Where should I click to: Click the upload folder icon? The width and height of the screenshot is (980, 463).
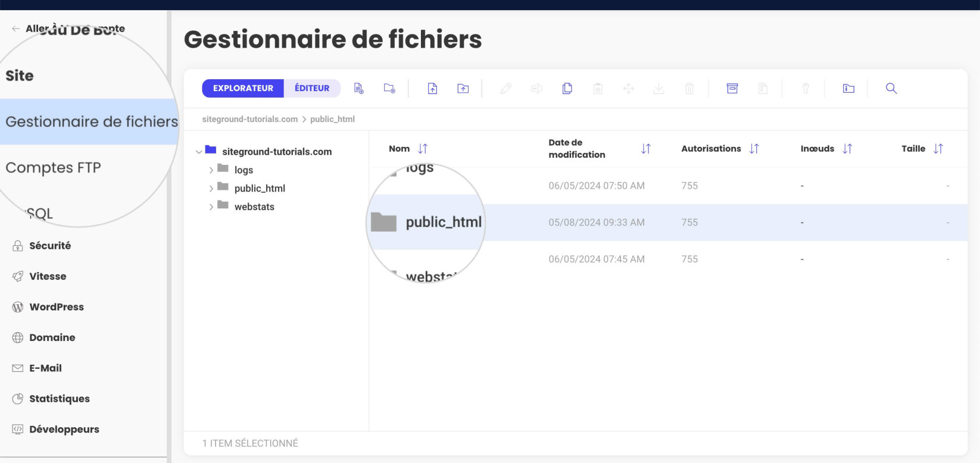[x=463, y=88]
